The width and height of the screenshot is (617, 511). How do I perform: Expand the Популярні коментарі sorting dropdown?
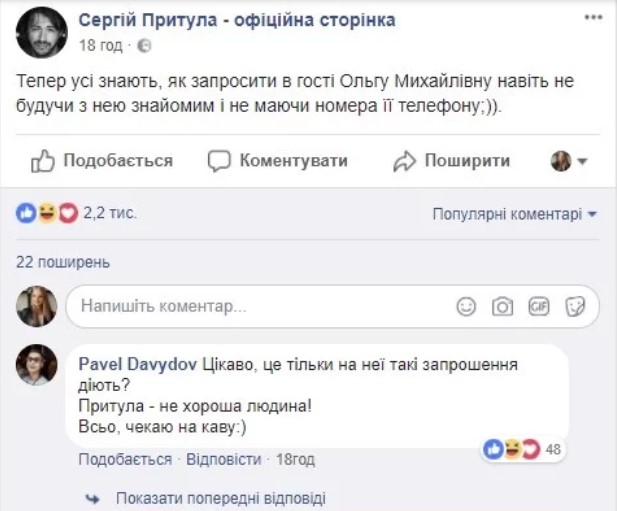[515, 214]
